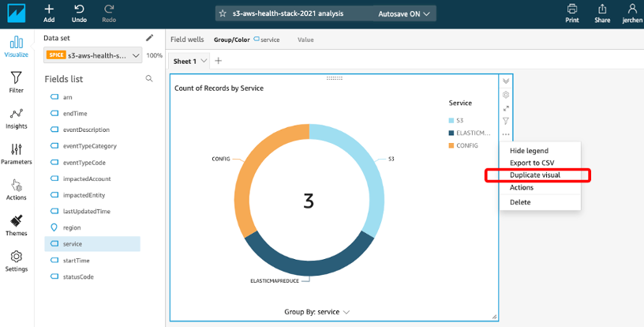Open the visual format gear
The image size is (644, 327).
pos(506,95)
